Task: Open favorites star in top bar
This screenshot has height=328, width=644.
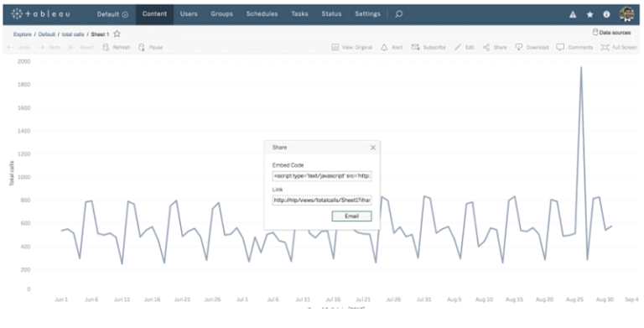Action: [589, 14]
